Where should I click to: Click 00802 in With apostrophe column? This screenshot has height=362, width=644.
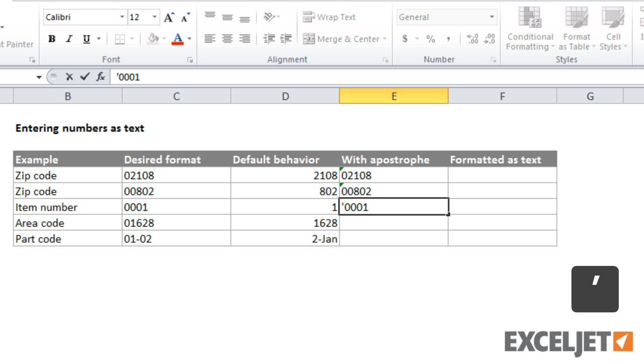(x=394, y=191)
